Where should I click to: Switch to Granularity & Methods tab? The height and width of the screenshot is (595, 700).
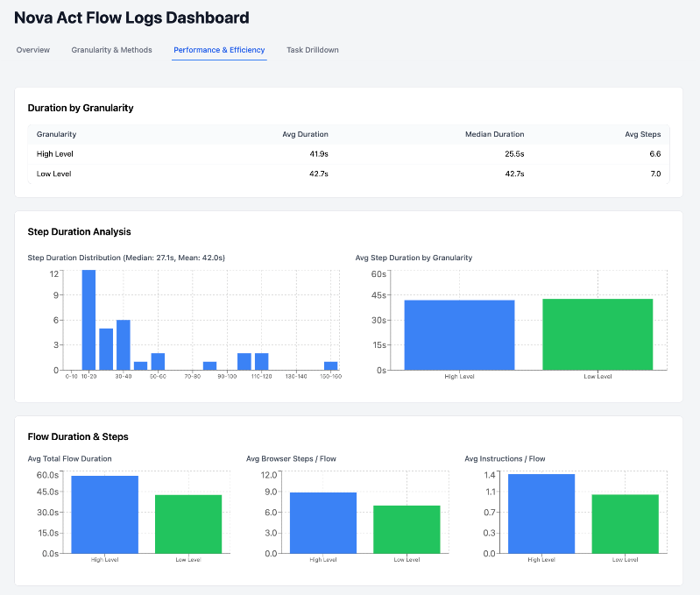(111, 50)
